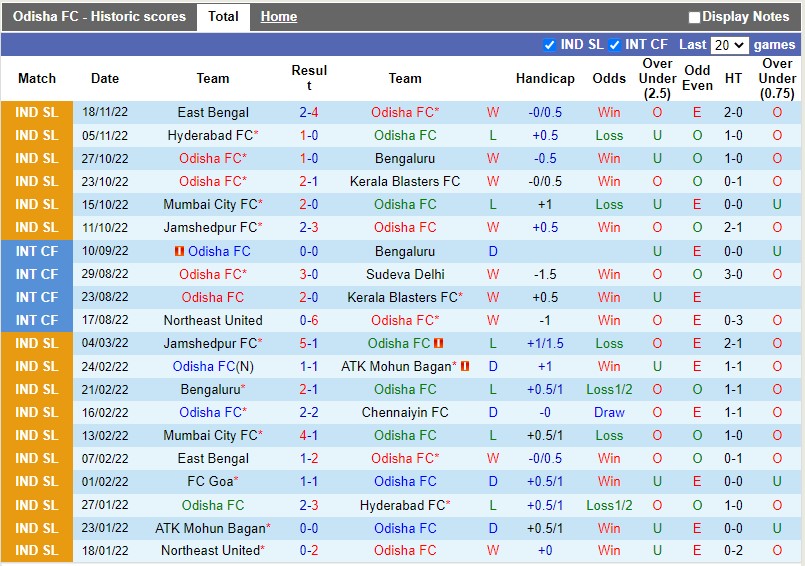Click Loss1/2 odds on 27/01/22 row
The width and height of the screenshot is (805, 566).
pos(609,505)
